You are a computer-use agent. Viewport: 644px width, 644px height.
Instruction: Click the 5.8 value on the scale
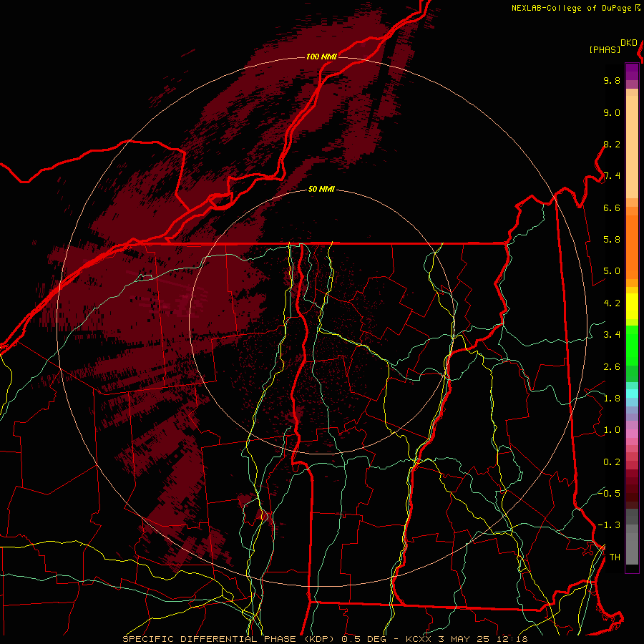(612, 240)
